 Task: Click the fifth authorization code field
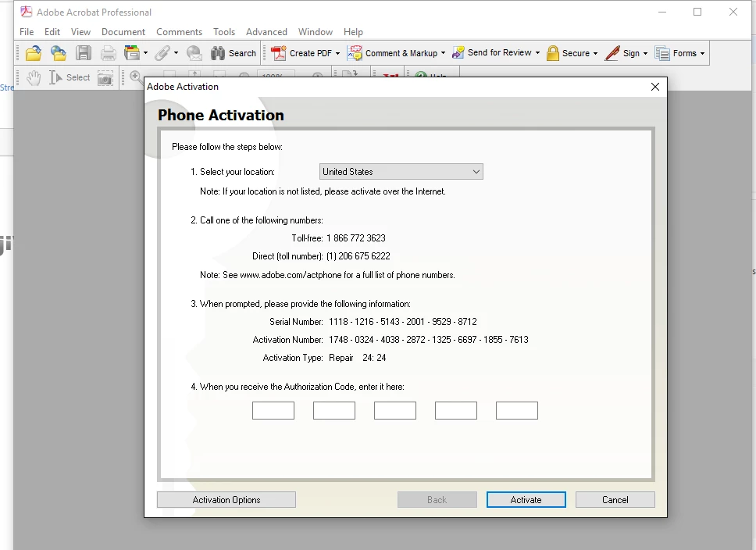517,411
